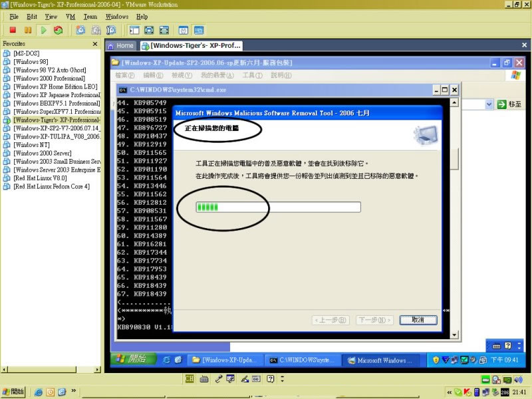This screenshot has height=399, width=532.
Task: Select [Red Hat Linux V8.0] favorite
Action: pos(40,178)
